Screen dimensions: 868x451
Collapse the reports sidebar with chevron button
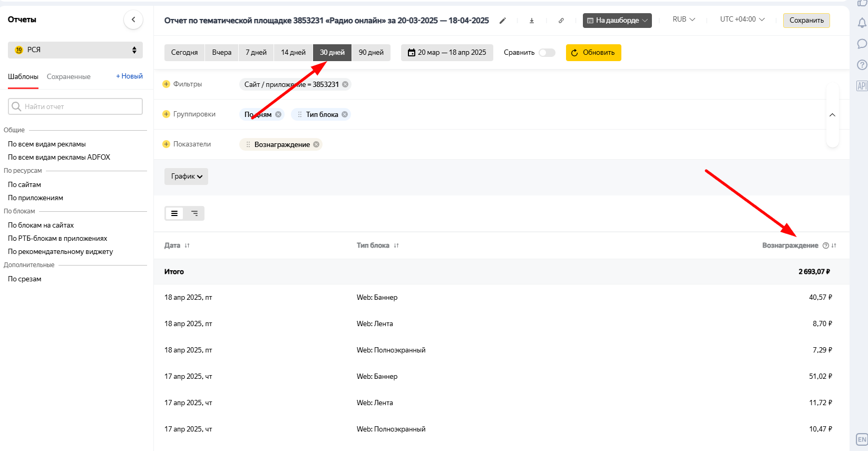[x=133, y=19]
